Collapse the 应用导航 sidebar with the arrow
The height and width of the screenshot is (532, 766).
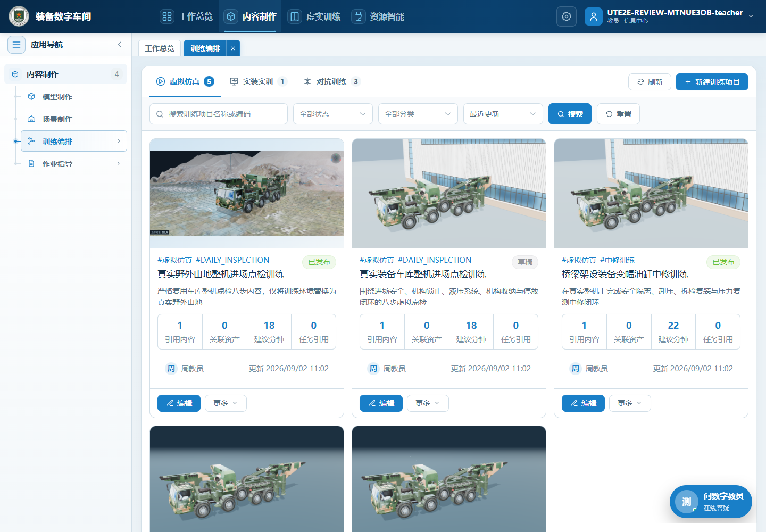pos(120,45)
